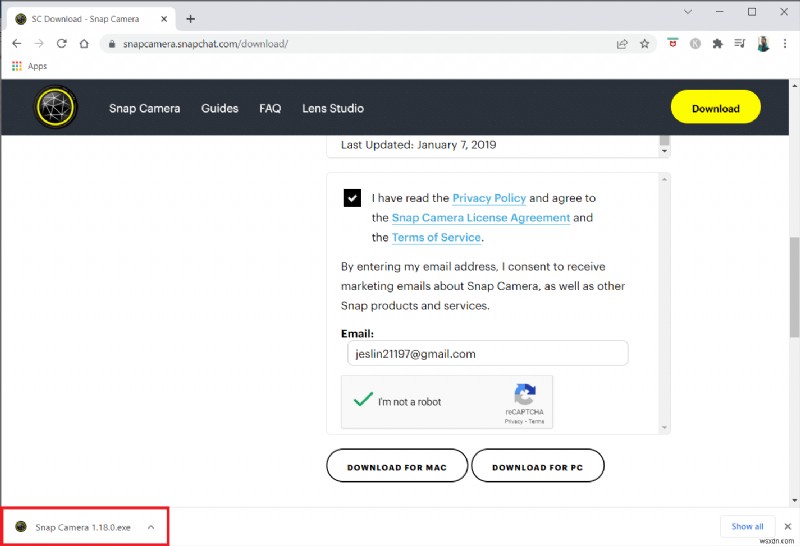Click the page vertical scrollbar thumb
800x546 pixels.
794,287
